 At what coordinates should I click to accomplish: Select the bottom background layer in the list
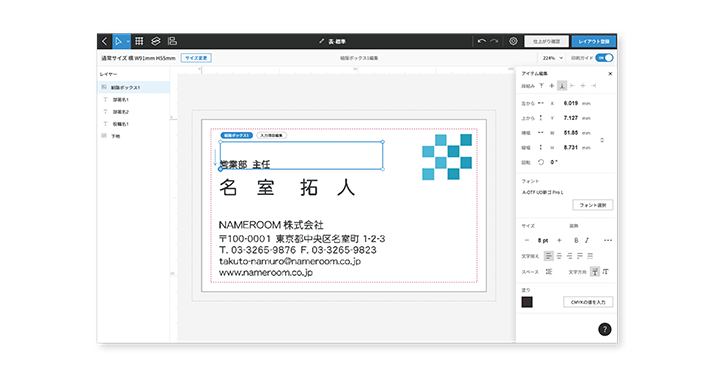click(x=134, y=136)
